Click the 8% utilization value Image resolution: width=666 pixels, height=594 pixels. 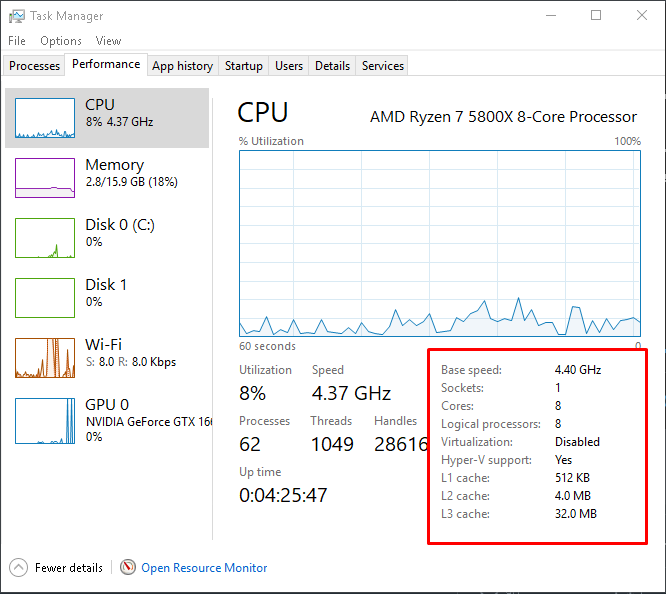pos(252,393)
